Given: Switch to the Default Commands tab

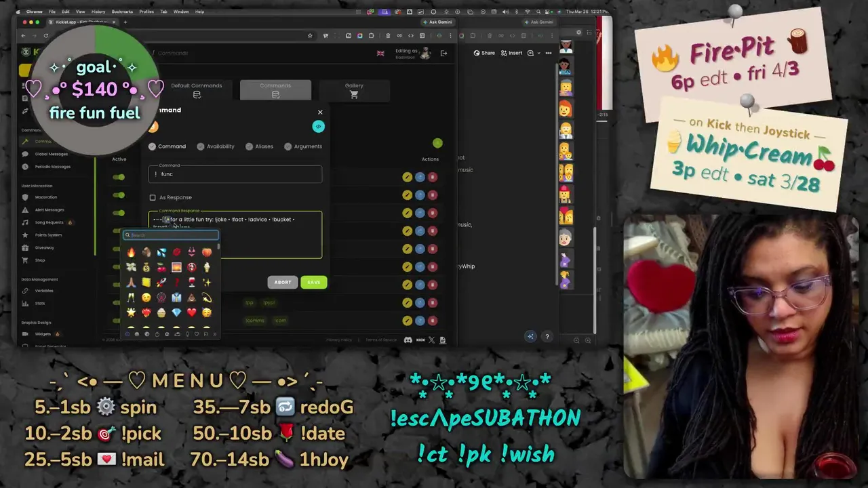Looking at the screenshot, I should click(196, 89).
